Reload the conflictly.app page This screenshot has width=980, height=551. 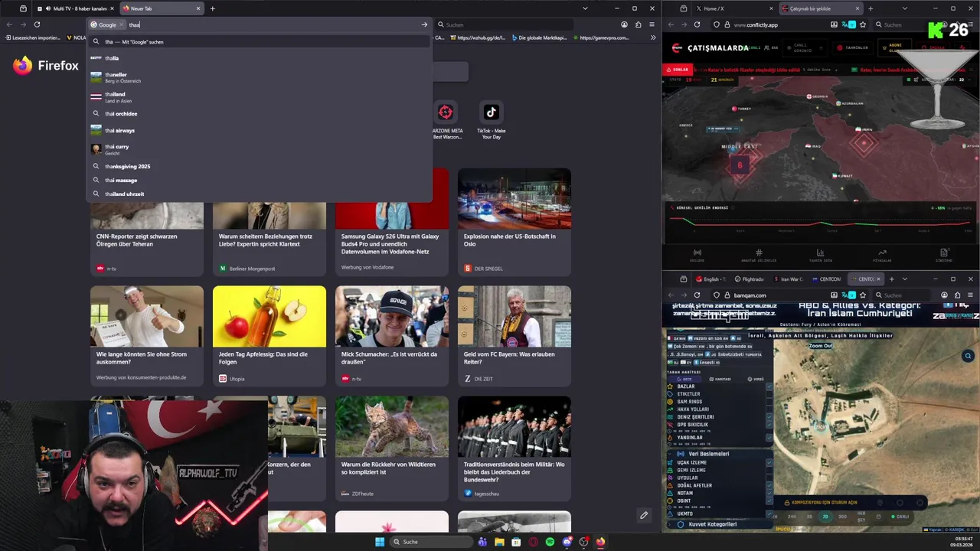coord(697,24)
